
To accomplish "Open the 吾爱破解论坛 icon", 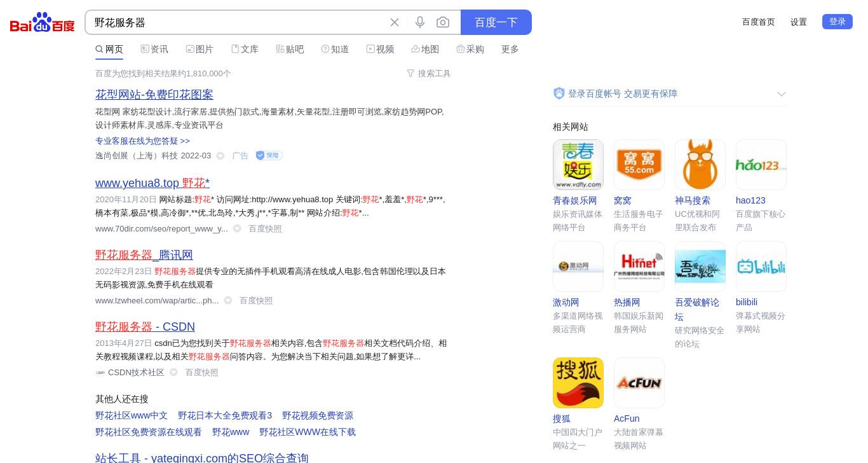I will 700,266.
